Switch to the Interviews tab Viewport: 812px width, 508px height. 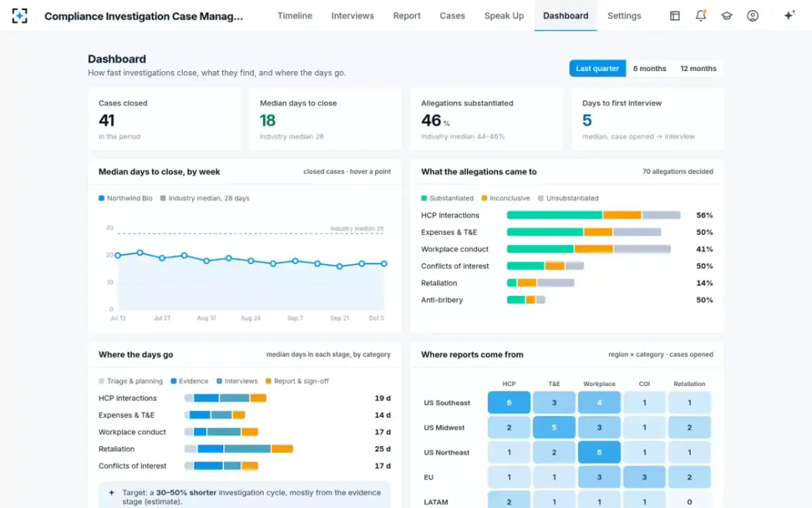click(353, 16)
